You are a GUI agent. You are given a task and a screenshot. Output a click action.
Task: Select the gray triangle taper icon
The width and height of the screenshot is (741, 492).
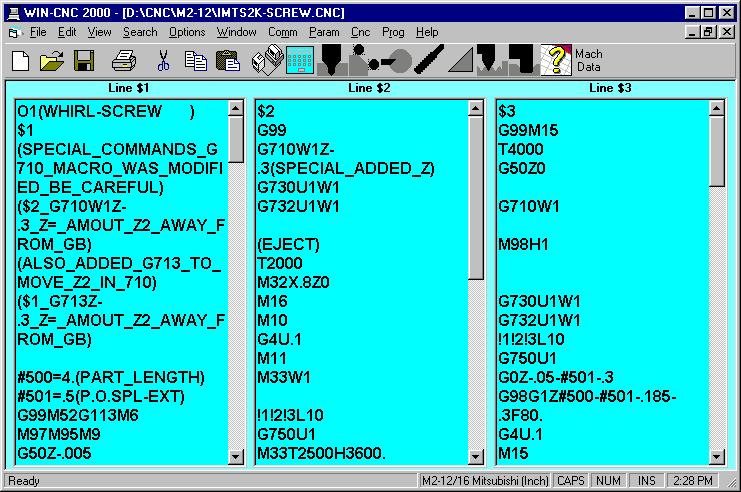[x=460, y=61]
